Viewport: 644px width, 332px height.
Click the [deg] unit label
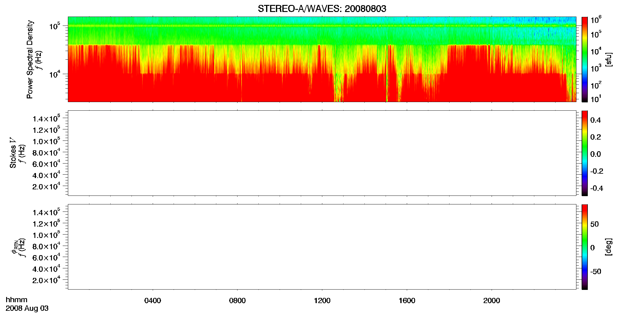(x=609, y=247)
